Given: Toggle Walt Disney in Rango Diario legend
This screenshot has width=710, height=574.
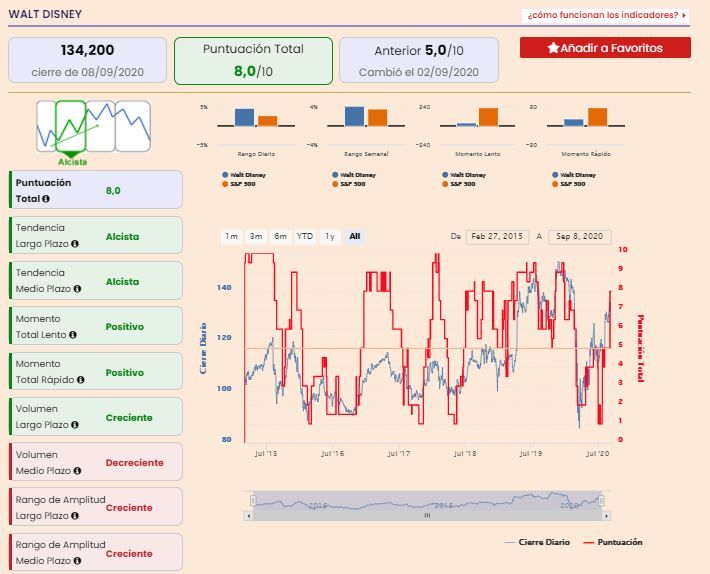Looking at the screenshot, I should (244, 175).
